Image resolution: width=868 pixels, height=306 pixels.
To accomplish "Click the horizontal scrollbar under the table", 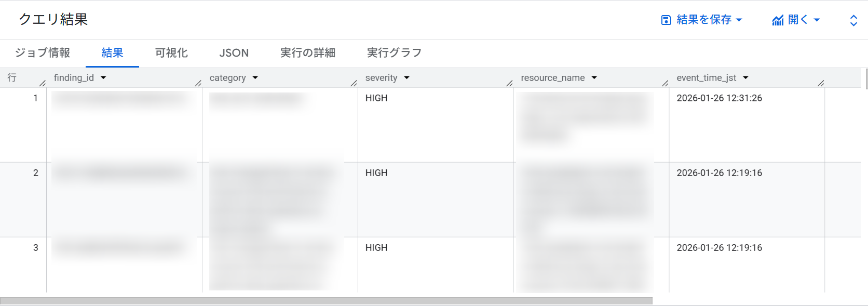I will pos(326,301).
